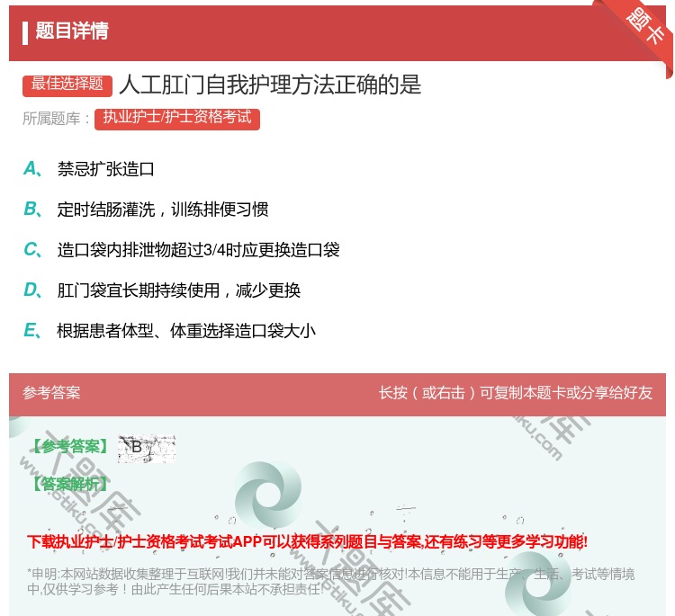Select option A 禁忌扩张造口
The image size is (675, 616).
[89, 169]
